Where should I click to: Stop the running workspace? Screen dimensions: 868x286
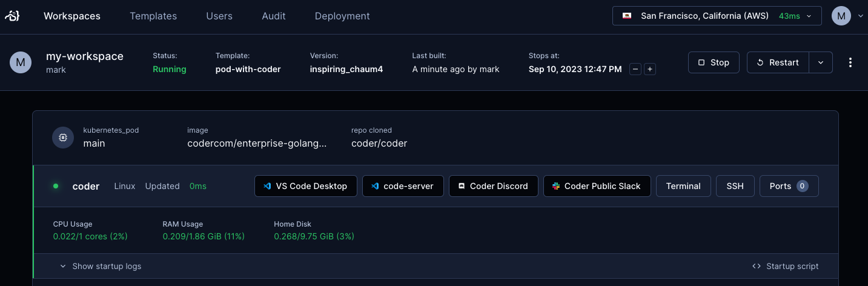point(714,62)
